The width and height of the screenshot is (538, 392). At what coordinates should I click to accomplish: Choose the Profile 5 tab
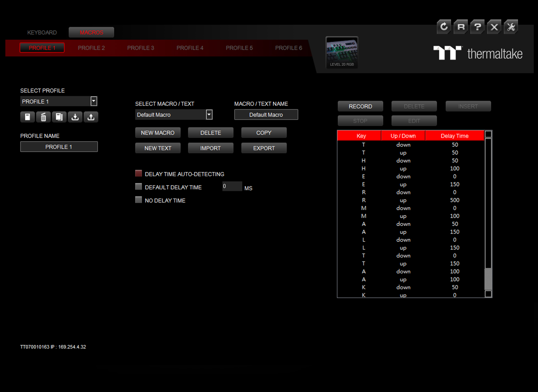(239, 48)
